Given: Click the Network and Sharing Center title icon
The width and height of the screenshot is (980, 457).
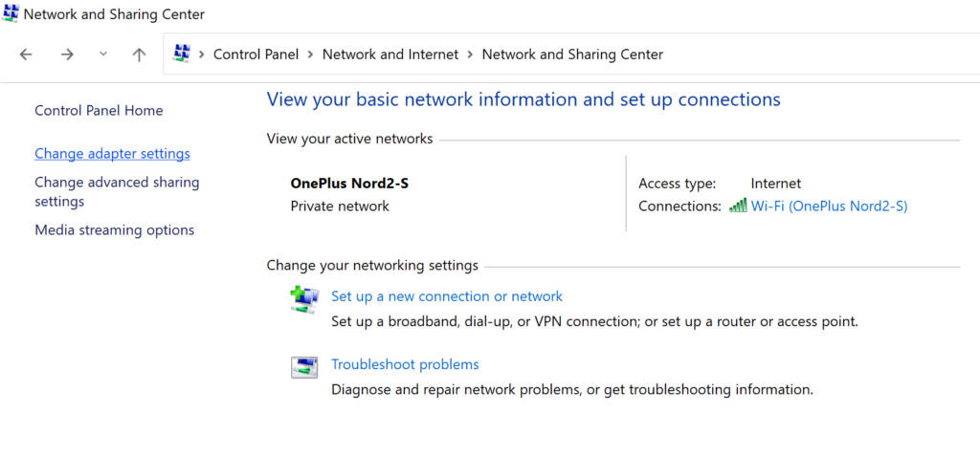Looking at the screenshot, I should [x=11, y=14].
